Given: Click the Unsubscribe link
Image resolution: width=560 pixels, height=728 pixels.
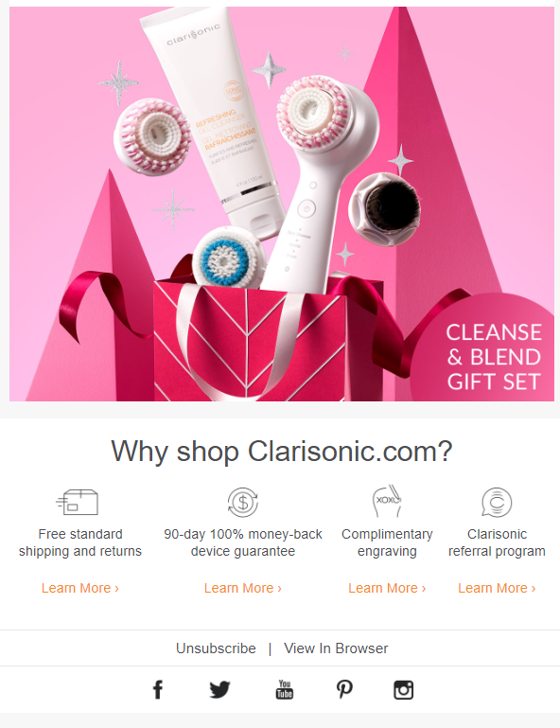Looking at the screenshot, I should pyautogui.click(x=216, y=648).
